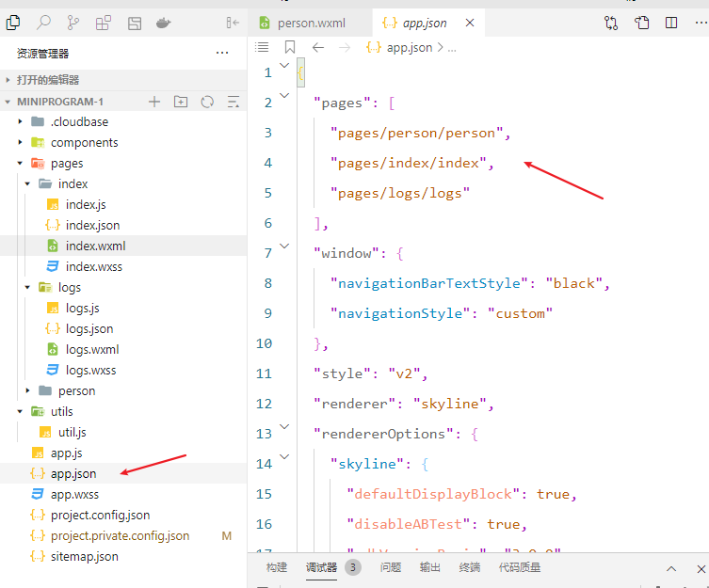The height and width of the screenshot is (588, 709).
Task: Collapse the index folder
Action: click(x=27, y=184)
